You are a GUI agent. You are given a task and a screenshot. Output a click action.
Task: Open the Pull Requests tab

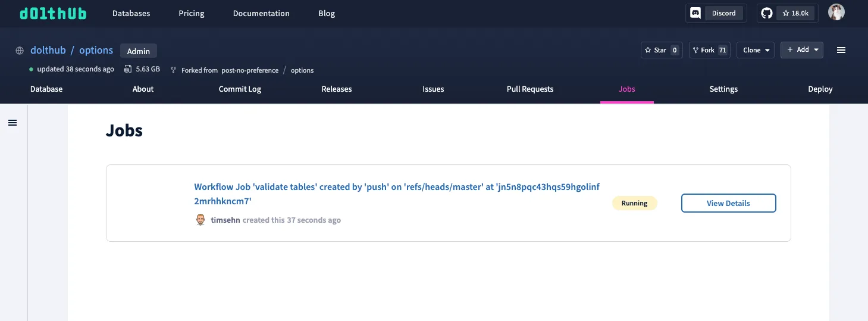click(529, 89)
